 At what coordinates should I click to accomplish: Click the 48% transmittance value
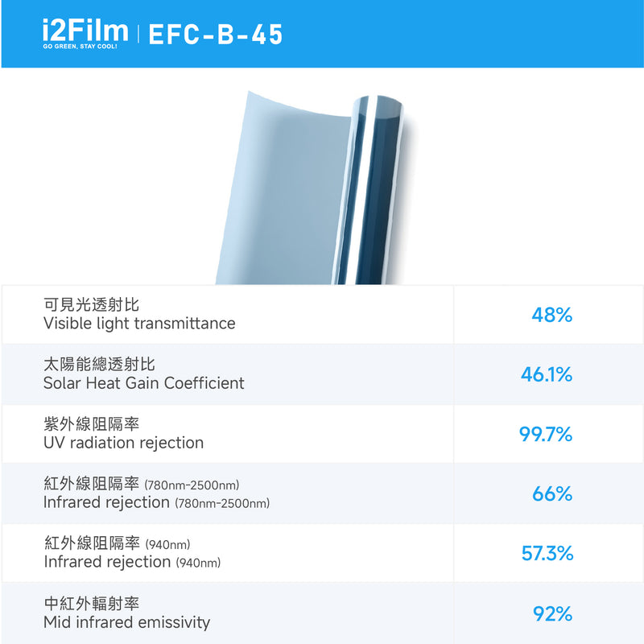click(551, 315)
